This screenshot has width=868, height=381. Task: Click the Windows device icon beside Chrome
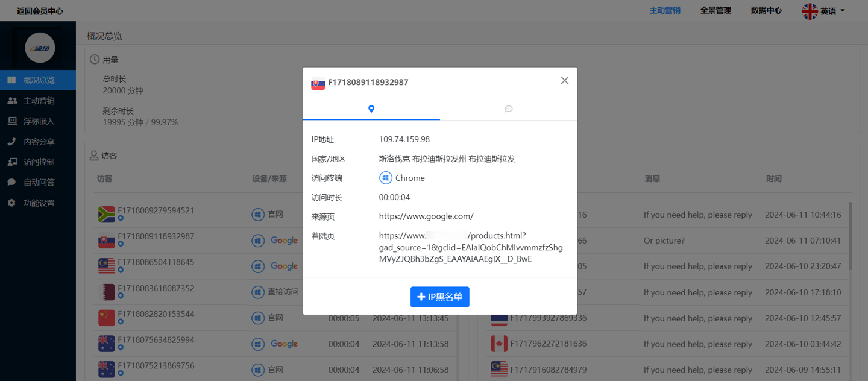pyautogui.click(x=386, y=178)
